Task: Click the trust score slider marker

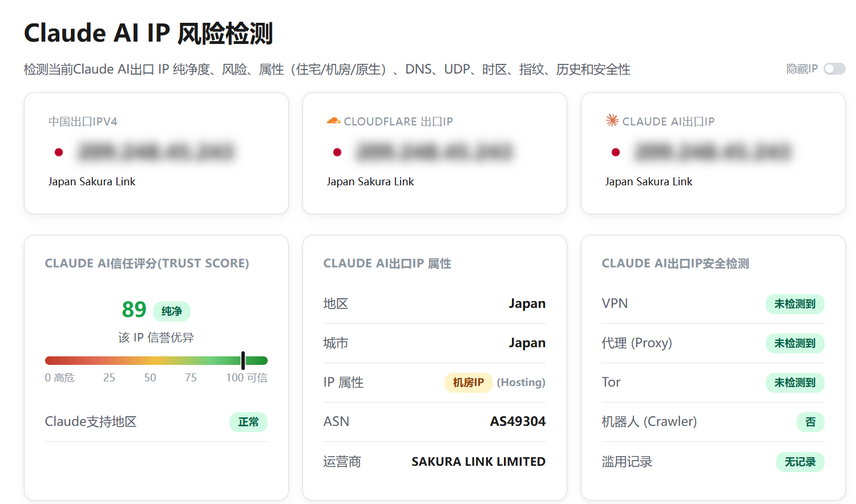Action: (x=243, y=360)
